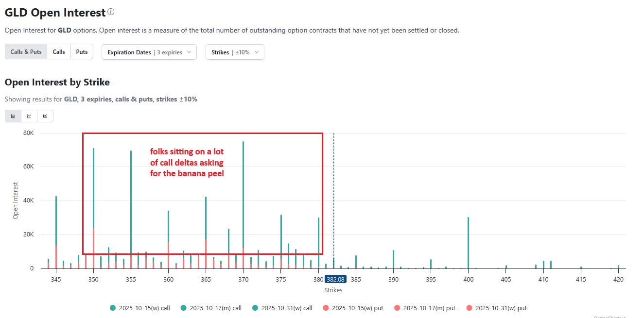This screenshot has width=644, height=318.
Task: Click the 415 strike axis label
Action: [x=581, y=280]
